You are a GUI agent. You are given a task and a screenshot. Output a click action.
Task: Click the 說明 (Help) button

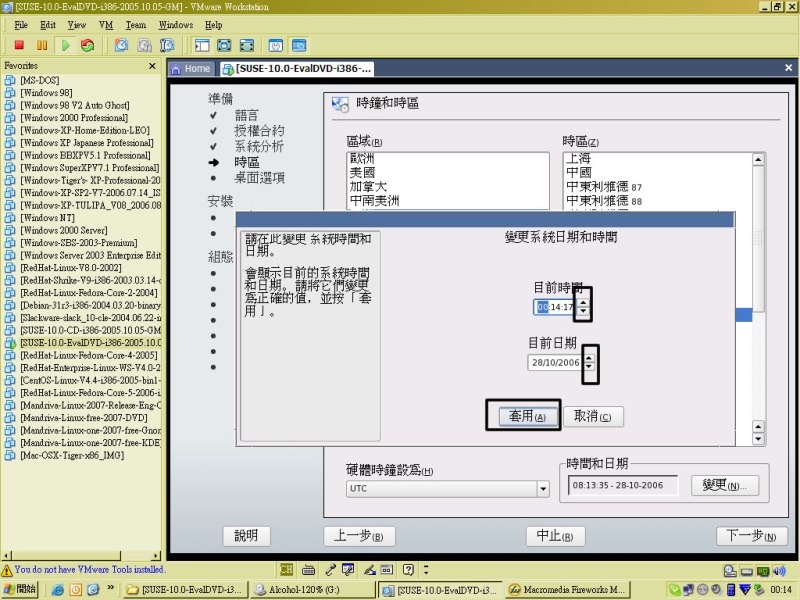[x=246, y=536]
